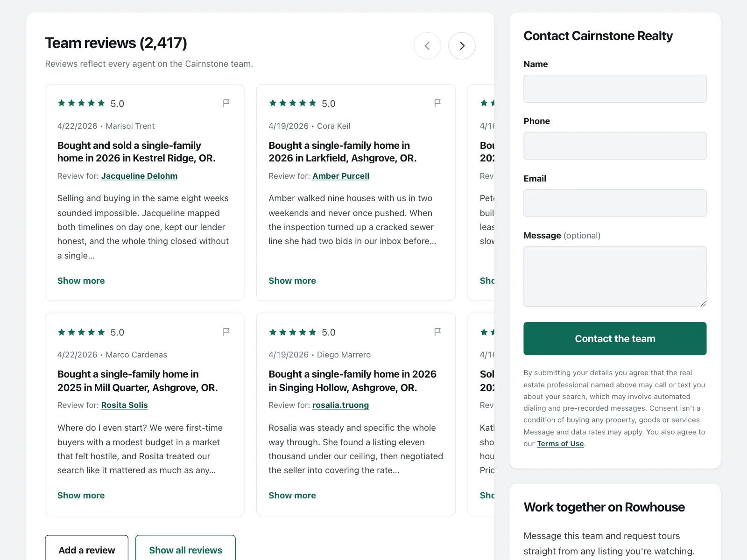The height and width of the screenshot is (560, 747).
Task: Open rosalia.truong agent profile link
Action: (340, 405)
